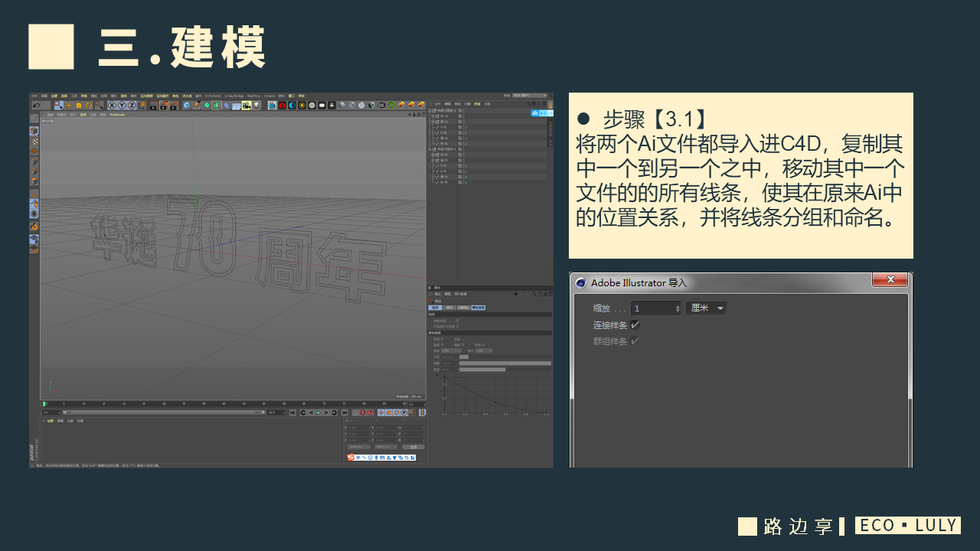The width and height of the screenshot is (980, 551).
Task: Click Render to Picture Viewer icon
Action: pos(164,106)
